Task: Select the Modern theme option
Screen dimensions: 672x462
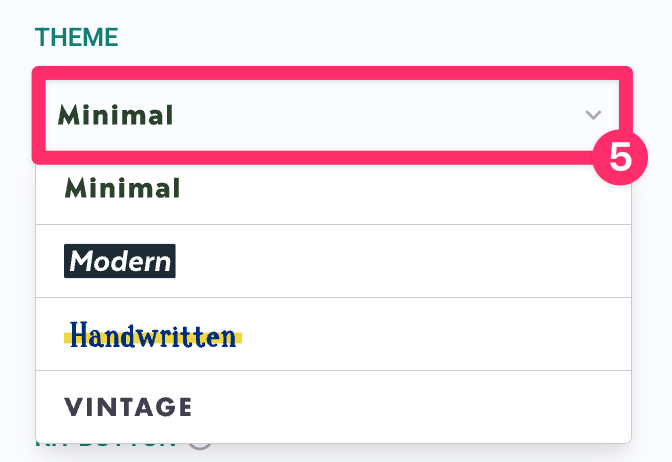Action: (120, 261)
